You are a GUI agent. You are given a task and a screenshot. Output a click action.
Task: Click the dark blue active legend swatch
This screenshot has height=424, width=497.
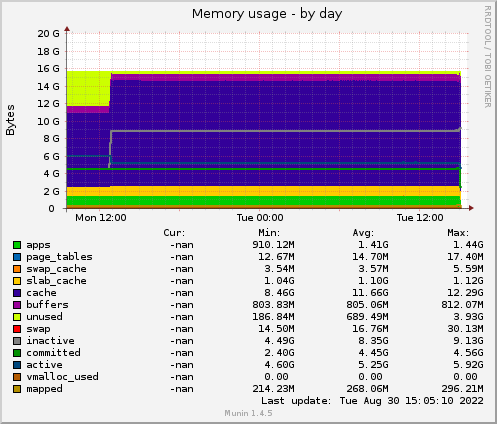[x=17, y=365]
